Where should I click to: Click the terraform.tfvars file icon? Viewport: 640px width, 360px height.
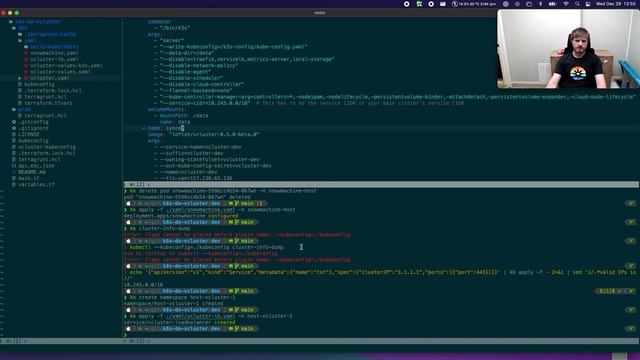point(20,103)
